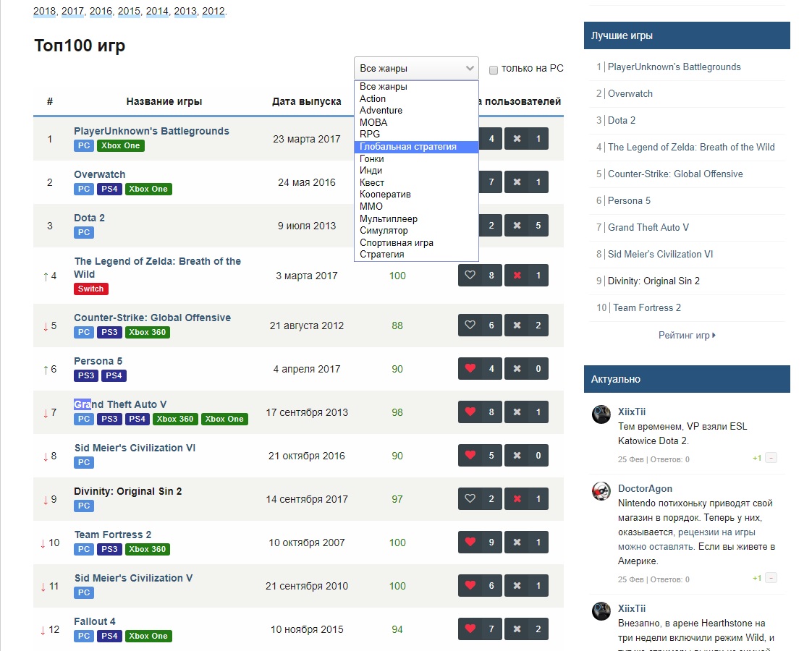The width and height of the screenshot is (812, 651).
Task: Sort by 'Дата выпуска' column header
Action: [307, 101]
